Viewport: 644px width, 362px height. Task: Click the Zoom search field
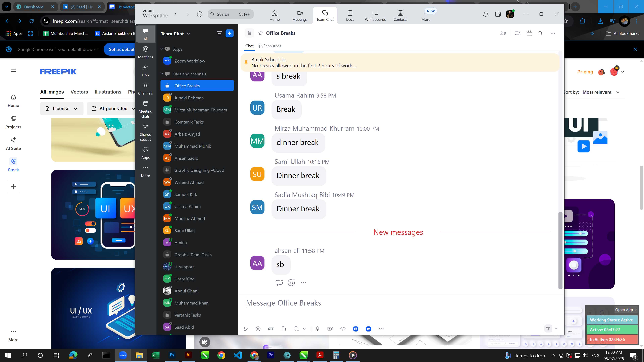230,14
